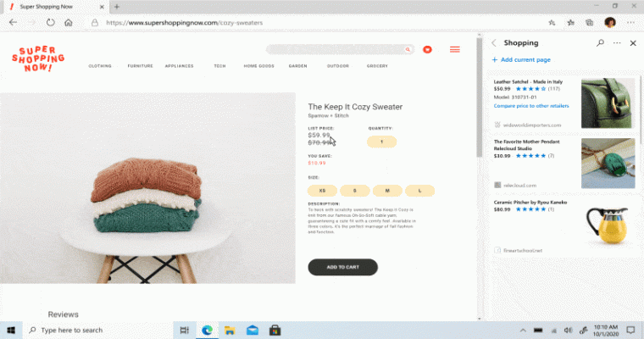
Task: Show hidden system tray icons
Action: 523,330
